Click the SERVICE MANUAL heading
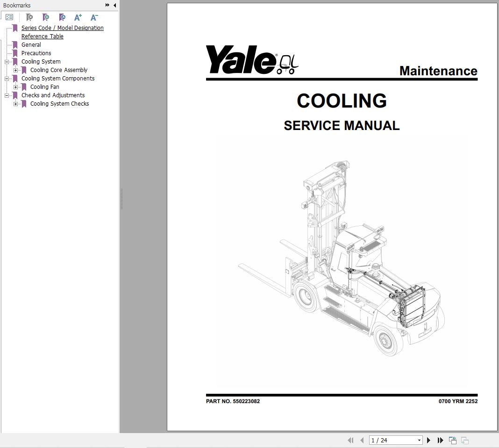This screenshot has width=499, height=448. tap(342, 125)
